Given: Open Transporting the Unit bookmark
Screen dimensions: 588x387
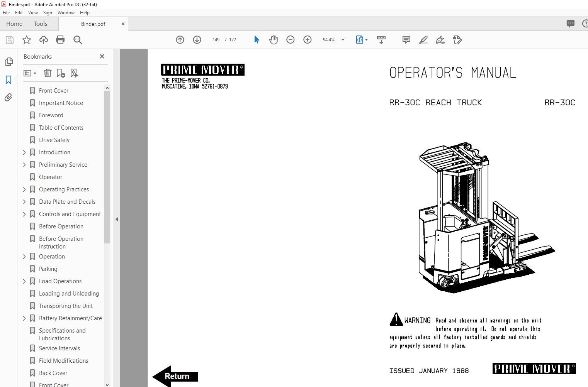Looking at the screenshot, I should (66, 306).
